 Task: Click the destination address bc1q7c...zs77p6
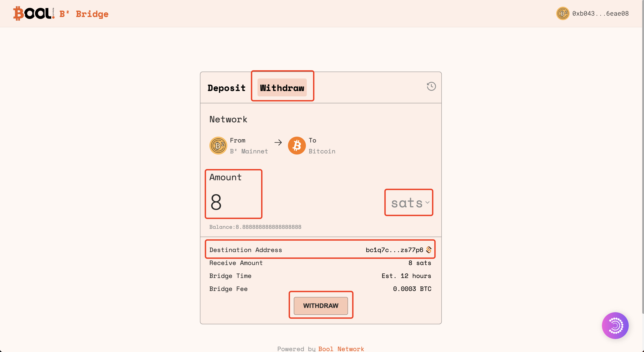click(x=394, y=250)
